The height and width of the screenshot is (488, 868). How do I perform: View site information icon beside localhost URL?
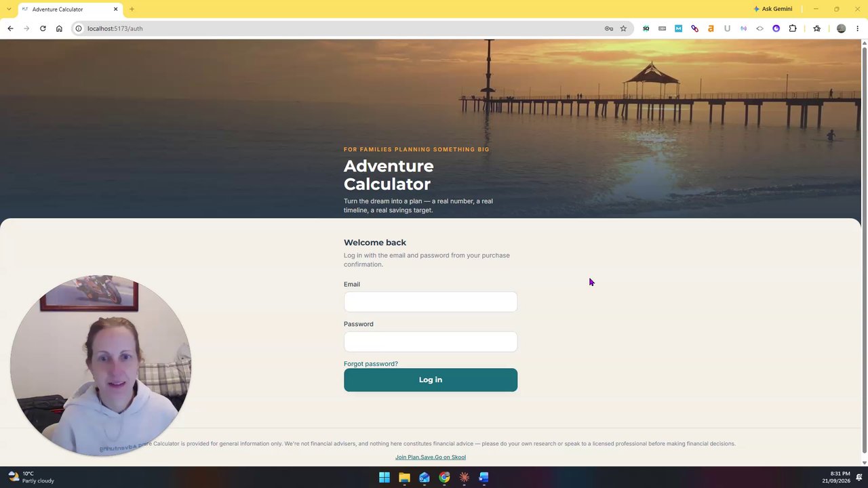(x=79, y=28)
